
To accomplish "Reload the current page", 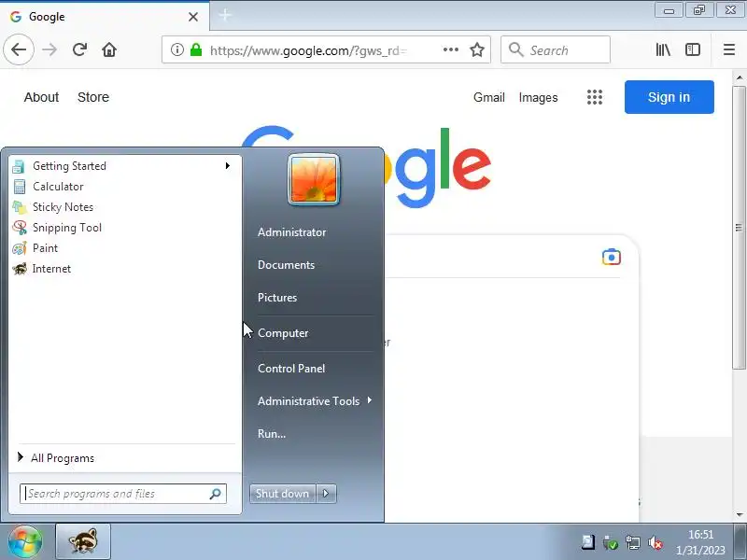I will tap(79, 49).
